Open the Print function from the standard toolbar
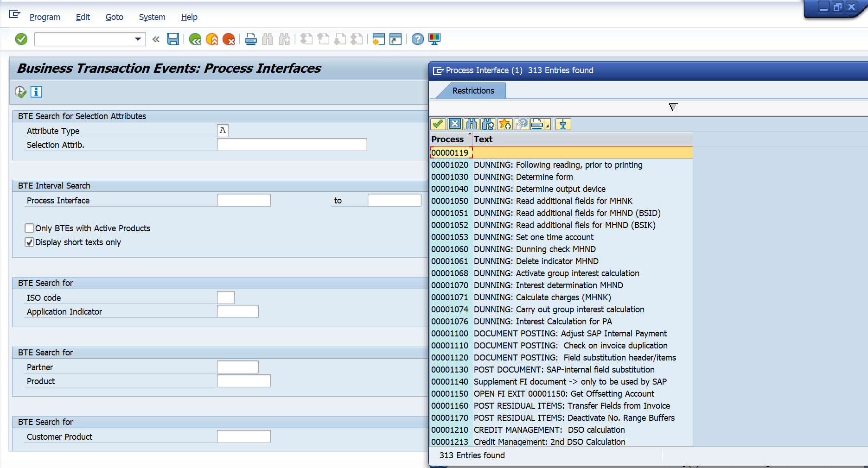Viewport: 868px width, 468px height. point(250,39)
